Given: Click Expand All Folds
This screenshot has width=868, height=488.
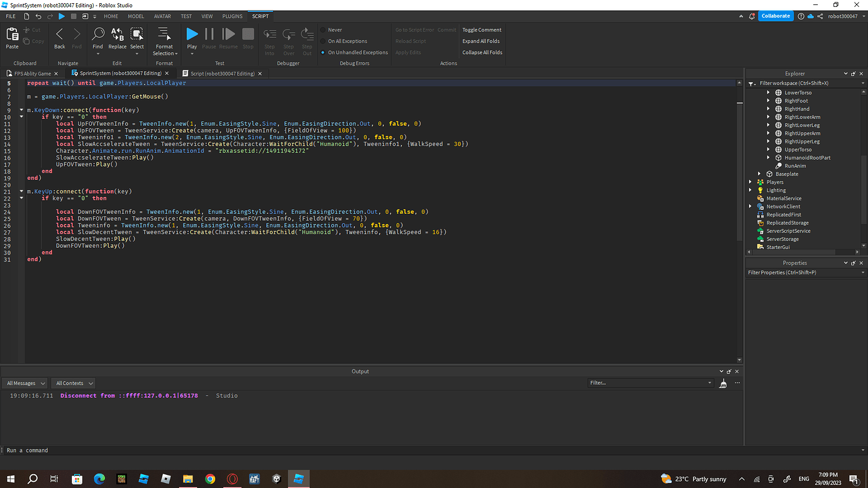Looking at the screenshot, I should tap(481, 41).
